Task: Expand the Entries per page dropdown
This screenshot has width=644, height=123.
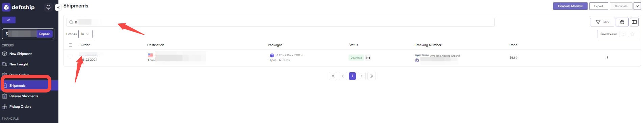Action: point(85,34)
